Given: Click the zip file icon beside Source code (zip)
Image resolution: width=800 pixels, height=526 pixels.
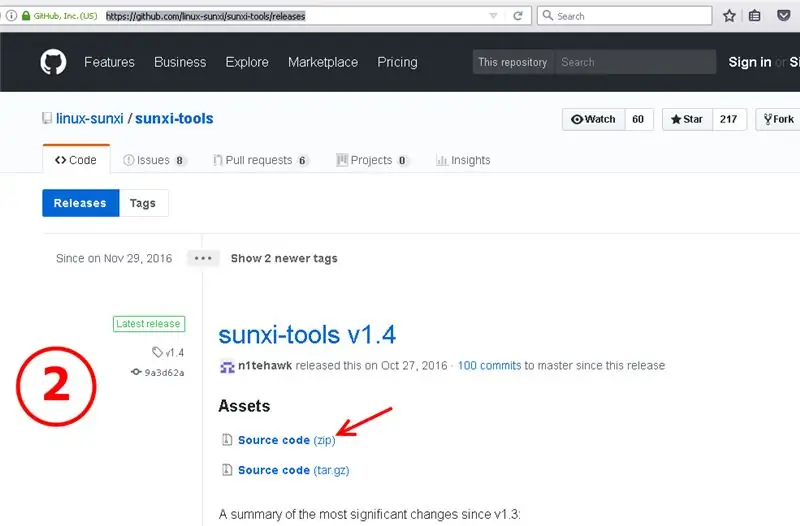Looking at the screenshot, I should (227, 439).
